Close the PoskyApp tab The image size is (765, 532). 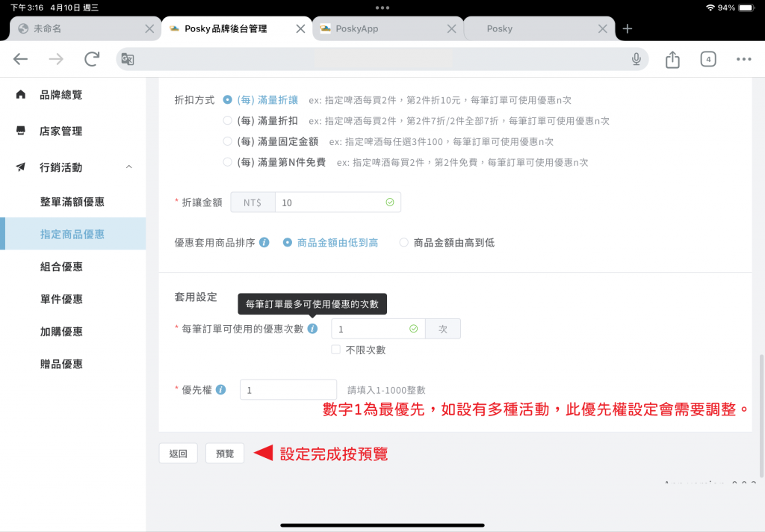pos(452,29)
